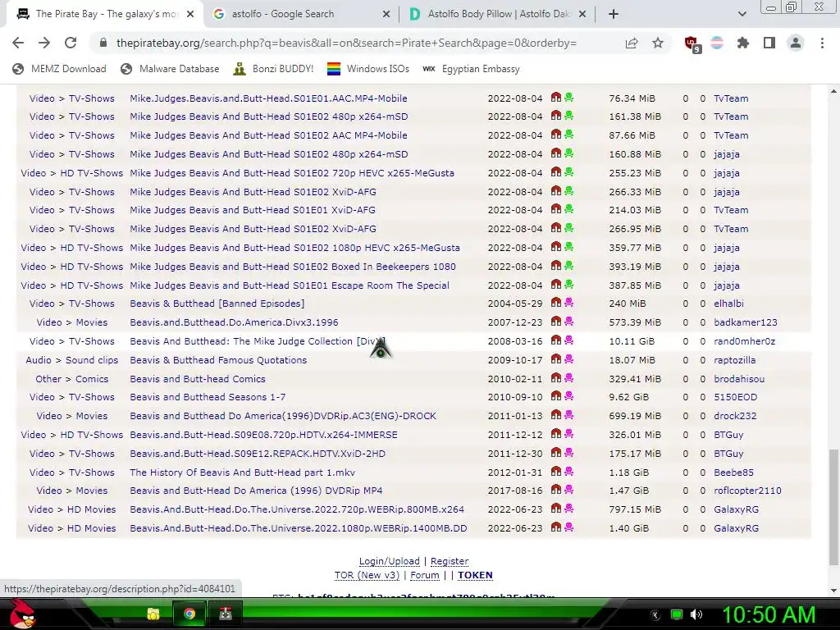840x630 pixels.
Task: Open MEMZ Download bookmark
Action: tap(59, 69)
